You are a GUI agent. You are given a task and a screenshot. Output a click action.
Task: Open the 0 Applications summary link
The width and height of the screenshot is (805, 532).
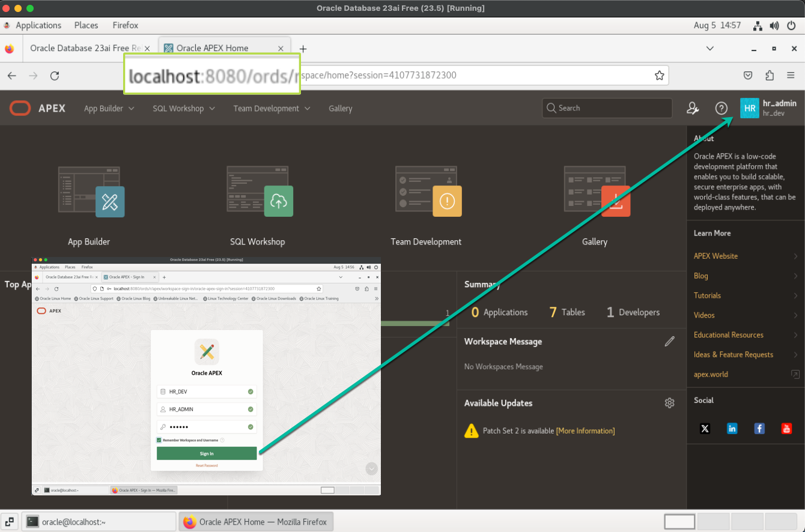pos(499,312)
